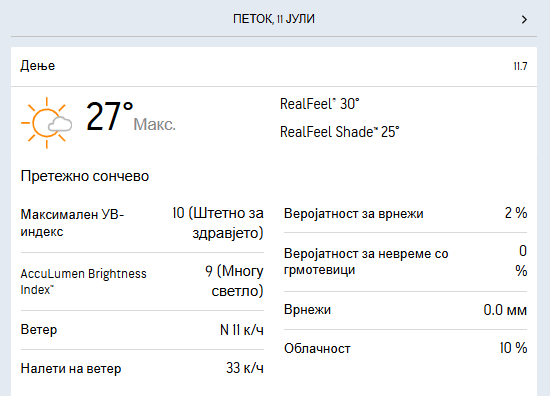The height and width of the screenshot is (396, 550).
Task: Select the ПЕТОК, 11 ЈУЛИ date header
Action: click(274, 19)
